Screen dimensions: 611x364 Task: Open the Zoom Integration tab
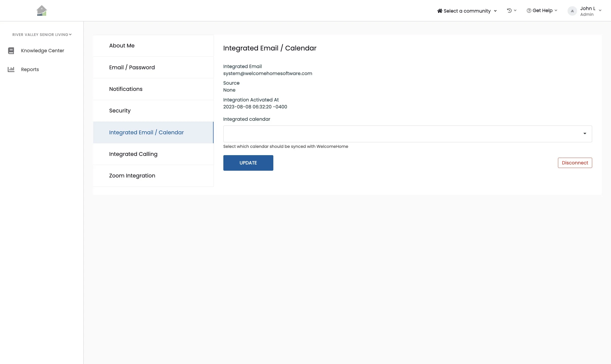coord(132,176)
